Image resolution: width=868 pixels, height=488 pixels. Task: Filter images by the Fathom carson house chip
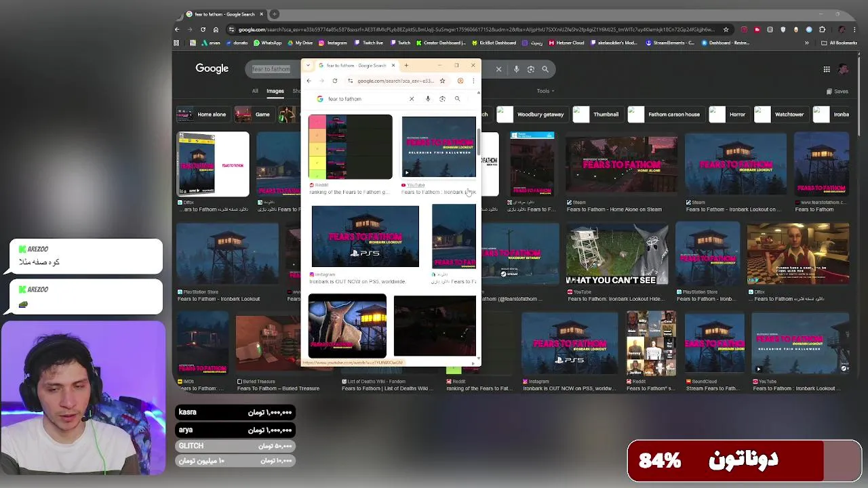665,115
